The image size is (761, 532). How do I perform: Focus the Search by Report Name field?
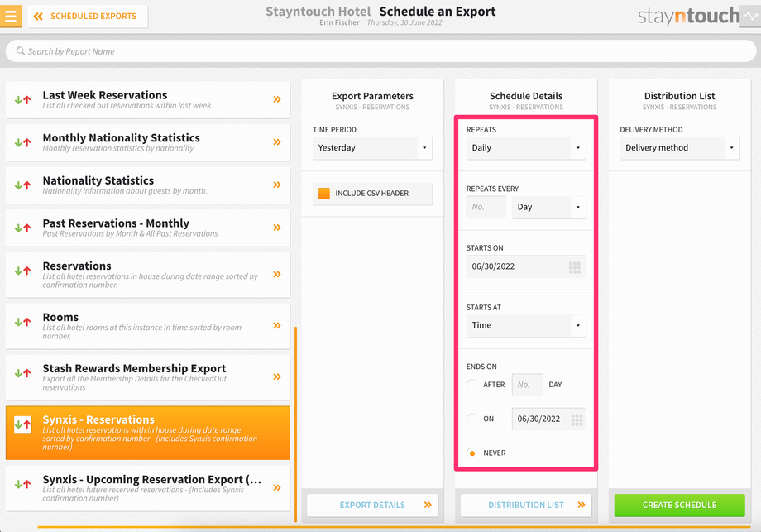tap(381, 51)
